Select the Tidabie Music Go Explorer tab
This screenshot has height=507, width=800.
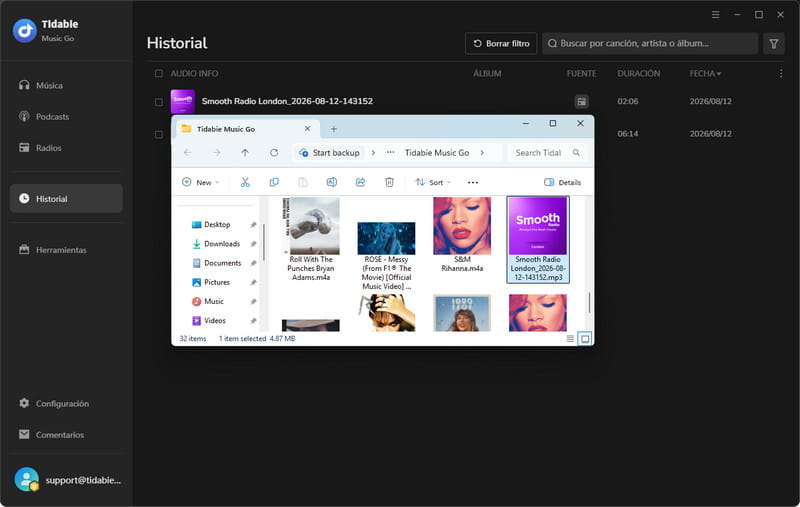(247, 129)
